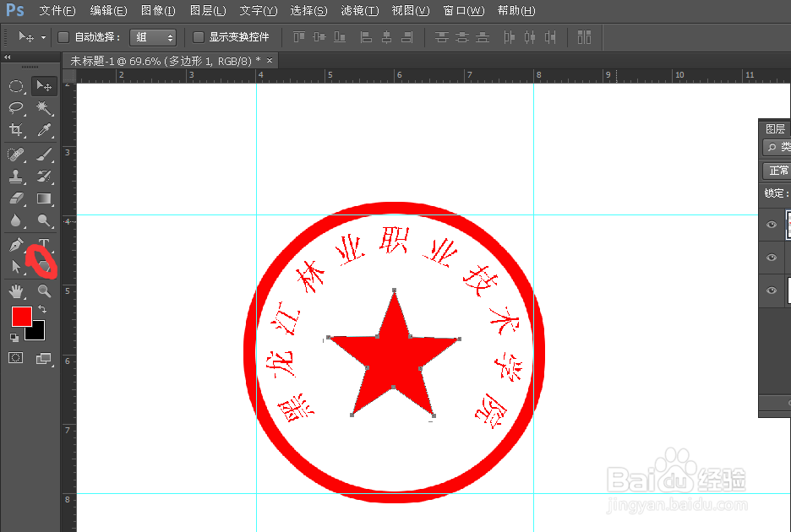Toggle Quick Mask mode

tap(16, 358)
